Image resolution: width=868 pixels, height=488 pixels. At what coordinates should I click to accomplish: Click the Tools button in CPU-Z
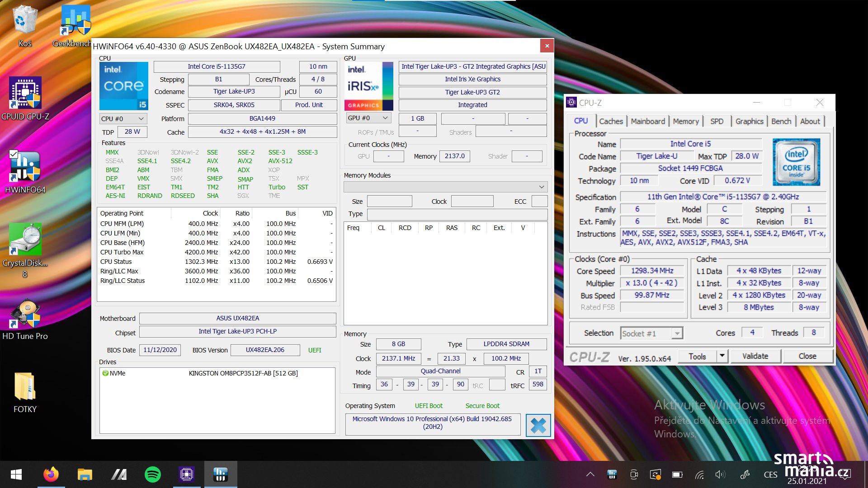click(697, 356)
